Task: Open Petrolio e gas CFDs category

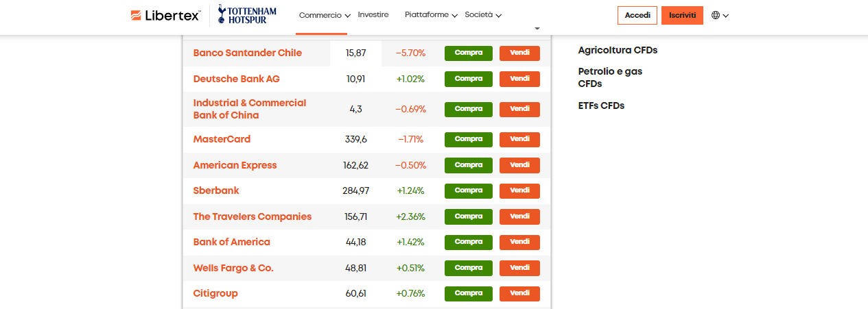Action: 611,77
